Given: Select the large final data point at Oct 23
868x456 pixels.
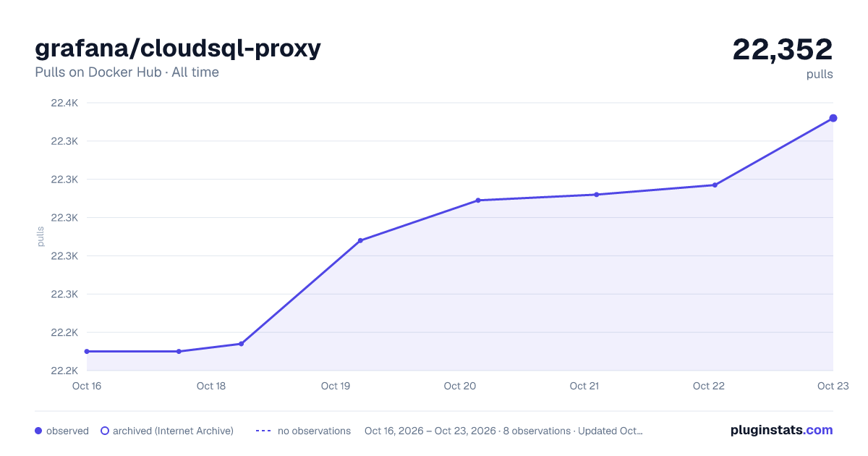Looking at the screenshot, I should click(833, 118).
